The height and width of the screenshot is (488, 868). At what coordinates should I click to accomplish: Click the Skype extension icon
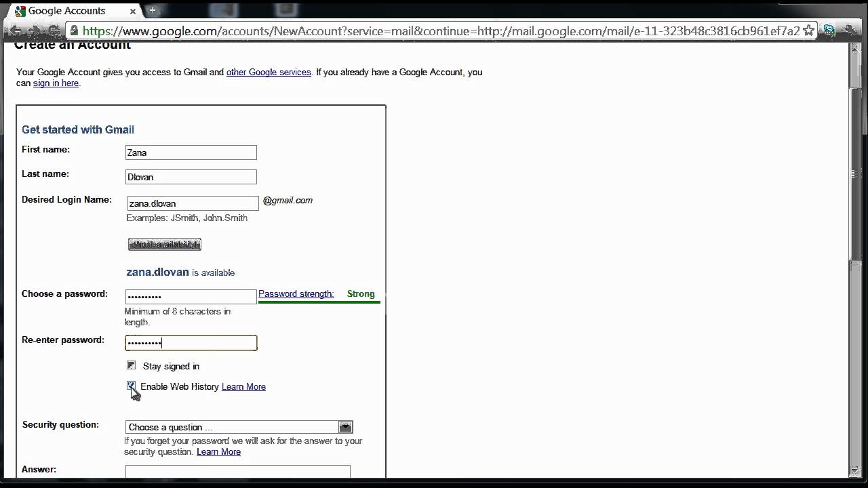[x=829, y=30]
